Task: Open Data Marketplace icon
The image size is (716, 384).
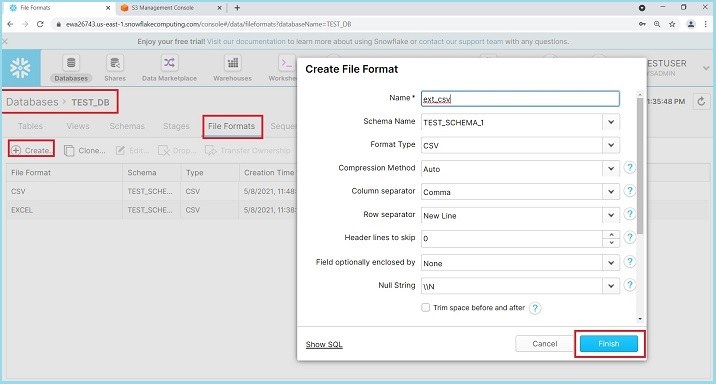Action: point(169,63)
